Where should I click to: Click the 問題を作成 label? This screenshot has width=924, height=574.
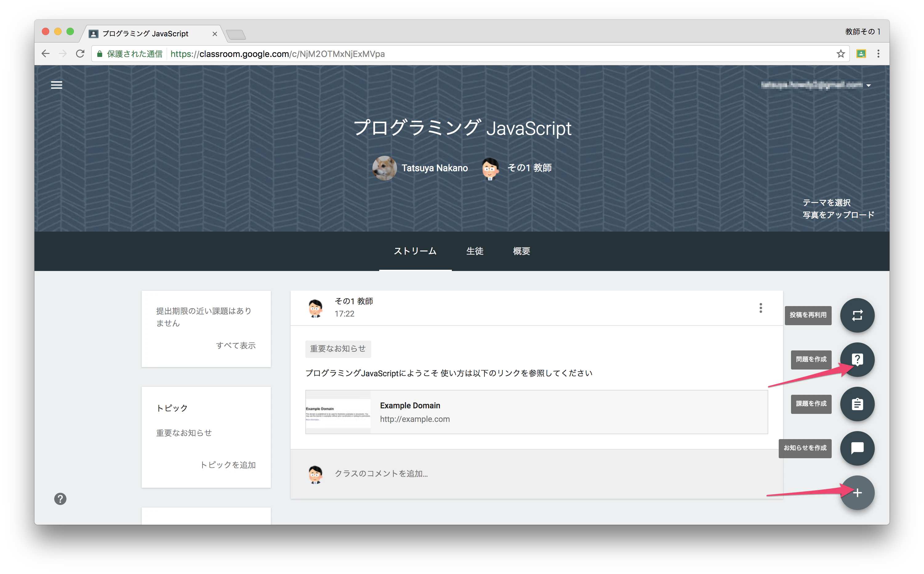[811, 359]
